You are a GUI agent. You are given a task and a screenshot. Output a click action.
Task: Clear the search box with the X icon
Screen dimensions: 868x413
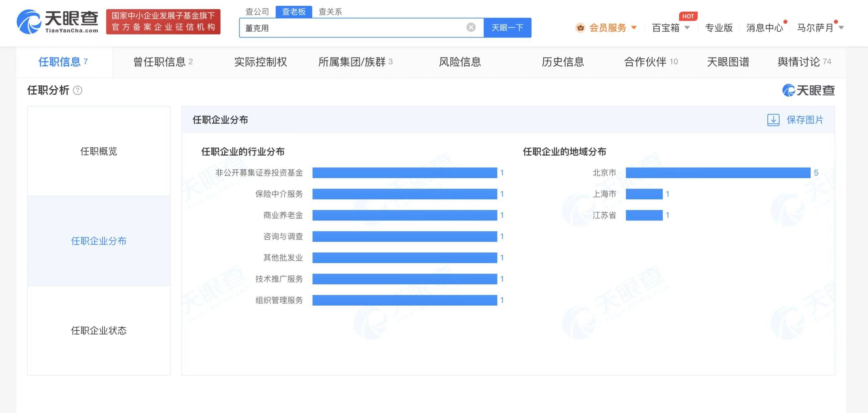(x=471, y=27)
